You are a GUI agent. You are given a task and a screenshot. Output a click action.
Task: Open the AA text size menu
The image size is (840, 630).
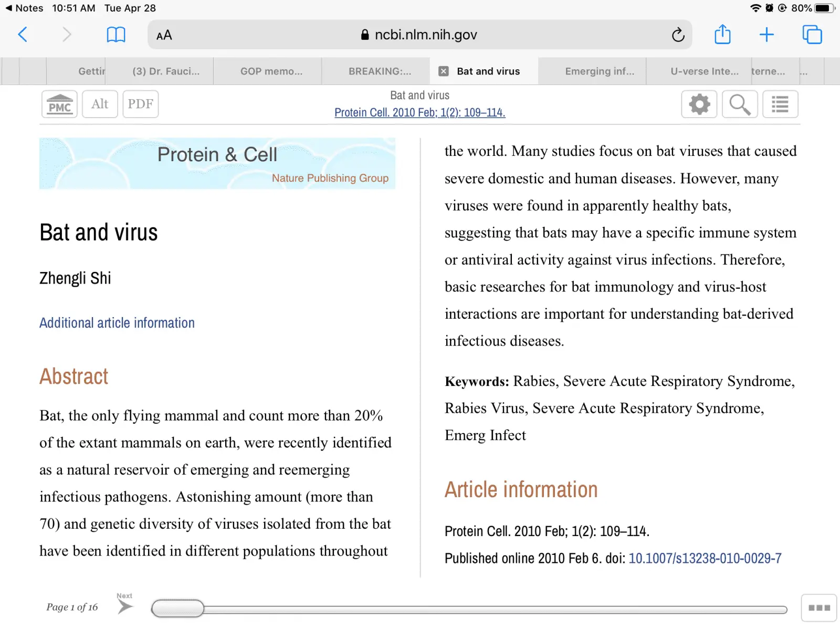[x=164, y=35]
